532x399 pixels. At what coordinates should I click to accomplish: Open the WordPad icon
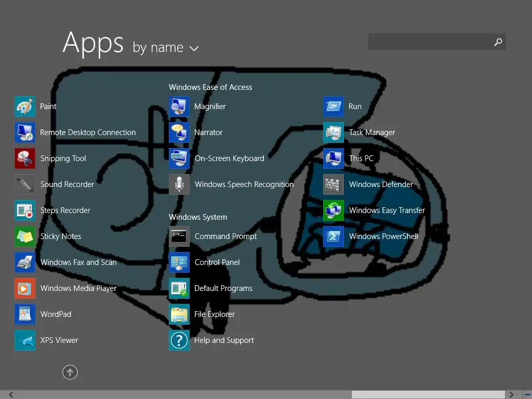tap(25, 314)
